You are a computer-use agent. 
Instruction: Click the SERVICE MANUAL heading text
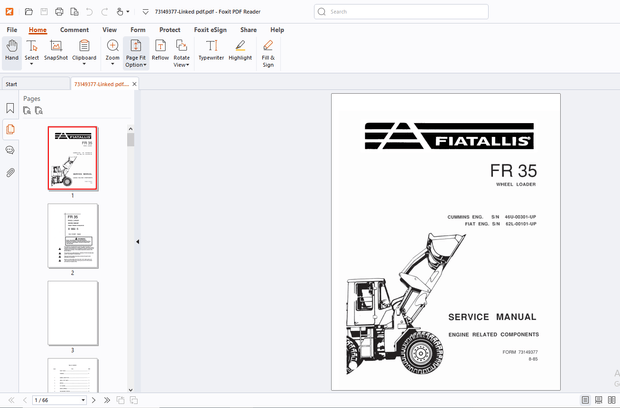click(492, 317)
